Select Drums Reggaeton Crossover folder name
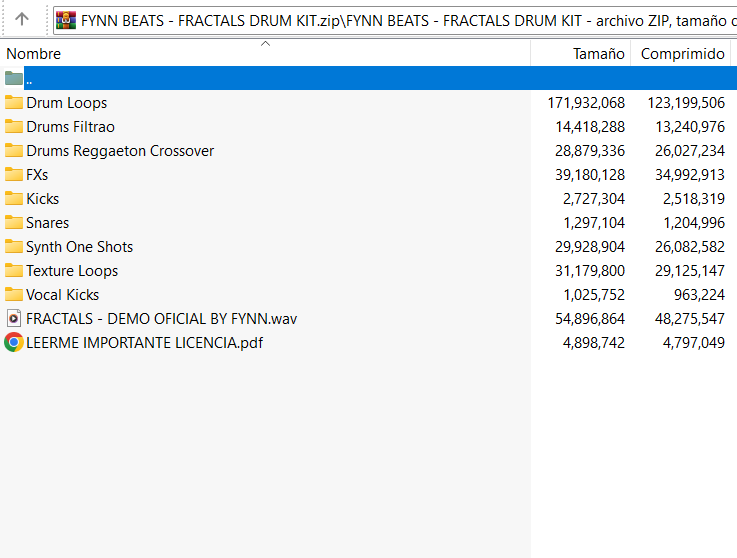 click(x=120, y=150)
